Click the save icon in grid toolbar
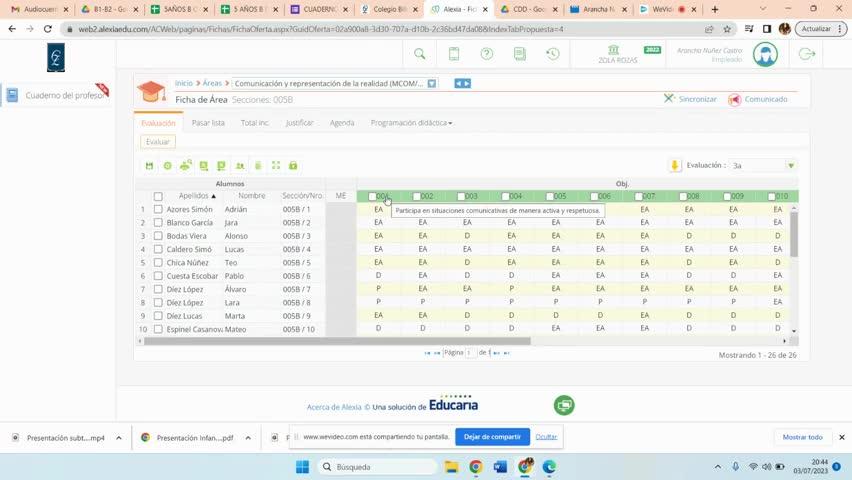This screenshot has width=852, height=480. pyautogui.click(x=149, y=166)
